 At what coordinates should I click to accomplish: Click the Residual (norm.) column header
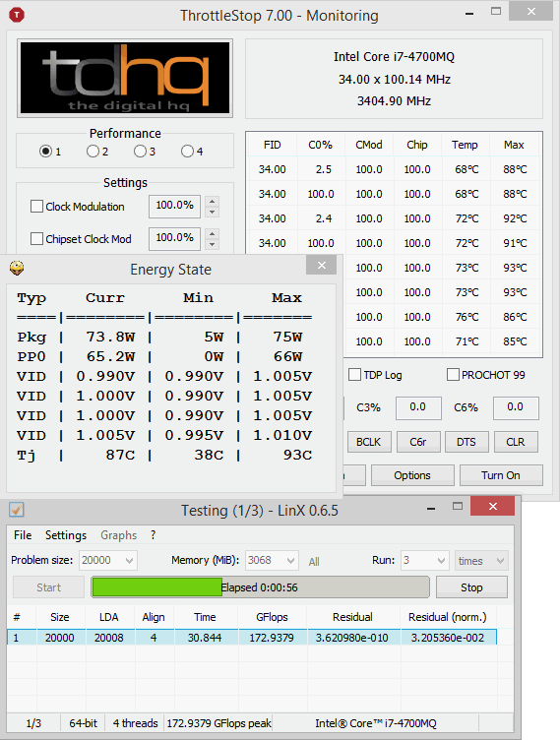447,617
